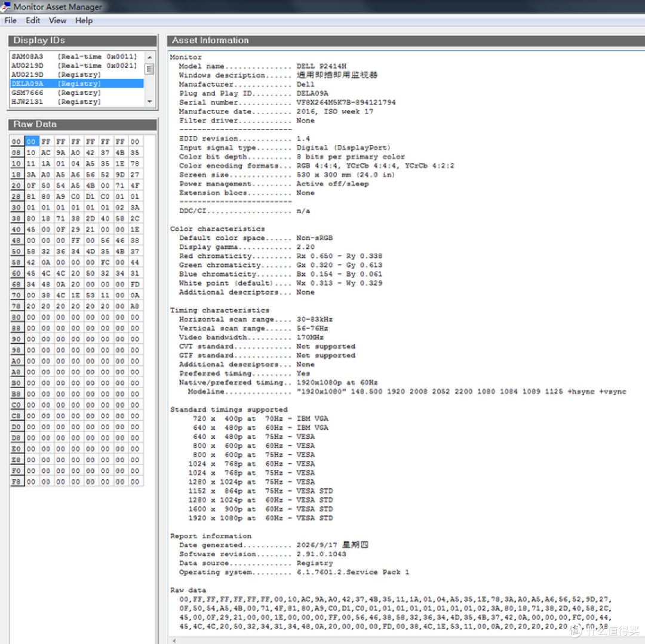Click the Model name DELL P2414H line
This screenshot has height=644, width=645.
tap(262, 66)
